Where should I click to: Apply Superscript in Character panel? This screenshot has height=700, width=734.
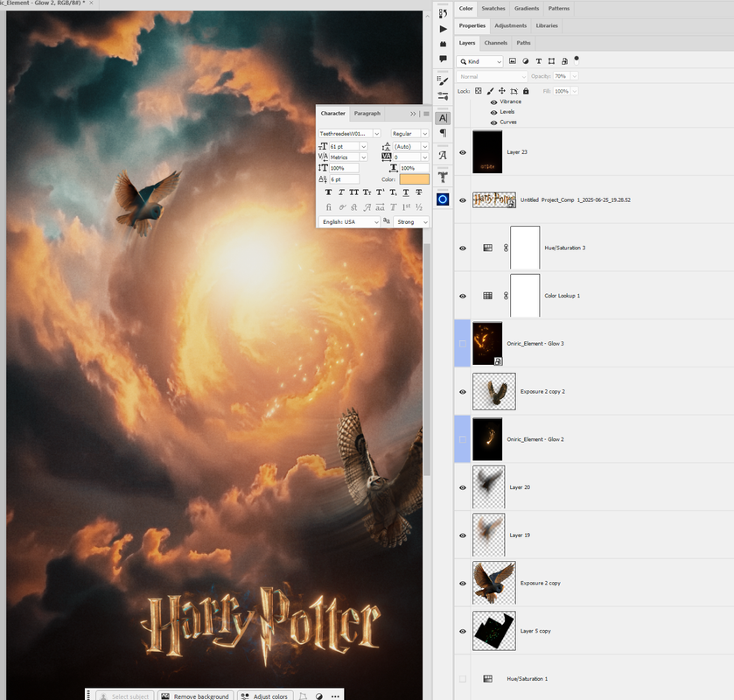(380, 192)
